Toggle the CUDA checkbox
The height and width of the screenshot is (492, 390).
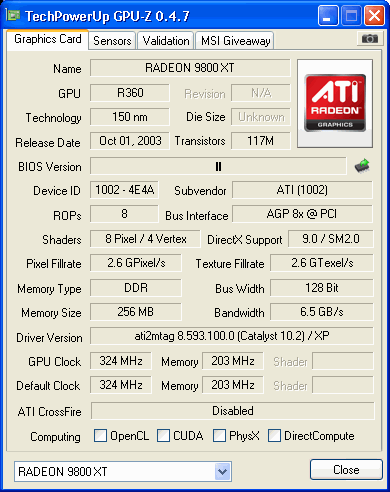click(163, 436)
